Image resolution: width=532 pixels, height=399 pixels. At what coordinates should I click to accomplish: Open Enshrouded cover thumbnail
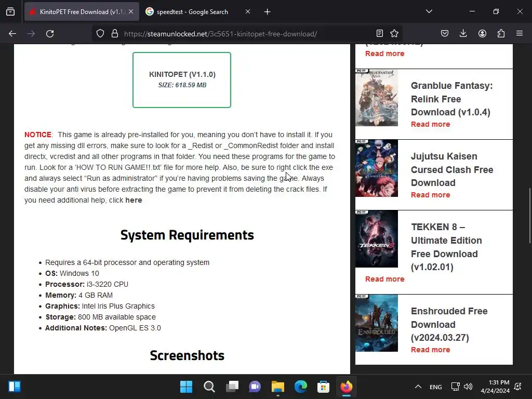377,323
